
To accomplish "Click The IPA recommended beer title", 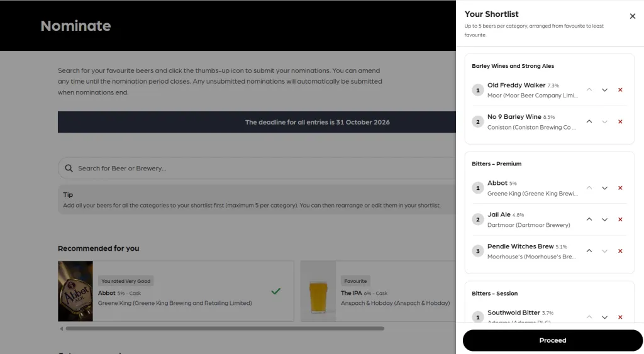I will [x=352, y=293].
